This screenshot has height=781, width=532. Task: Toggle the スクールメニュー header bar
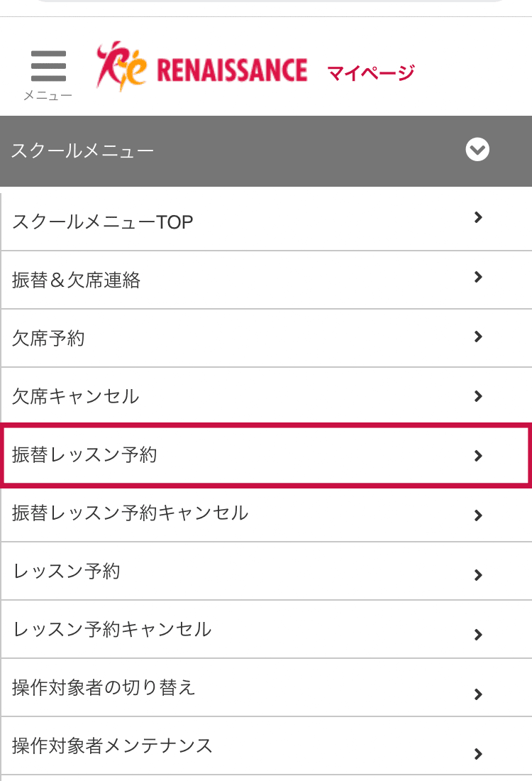tap(266, 151)
